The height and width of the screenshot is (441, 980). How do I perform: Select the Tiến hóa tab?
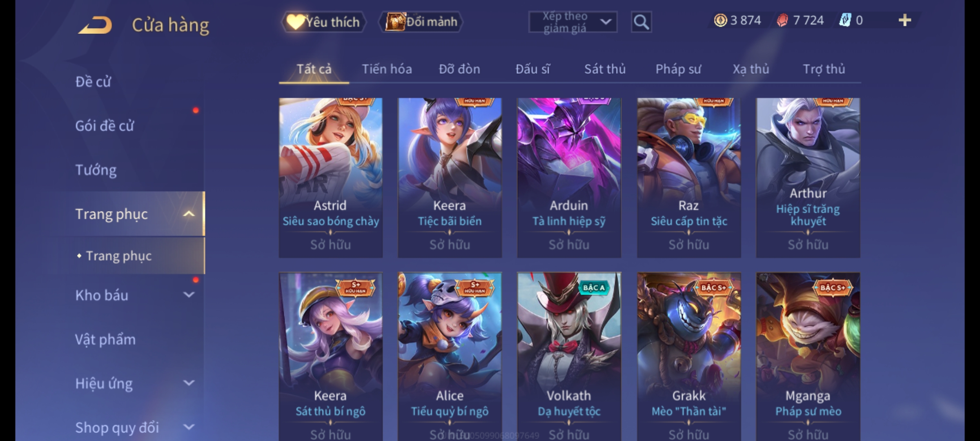[387, 69]
